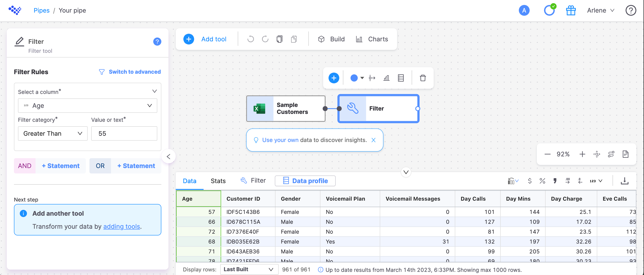644x275 pixels.
Task: Click the copy node icon in toolbar
Action: (x=279, y=39)
